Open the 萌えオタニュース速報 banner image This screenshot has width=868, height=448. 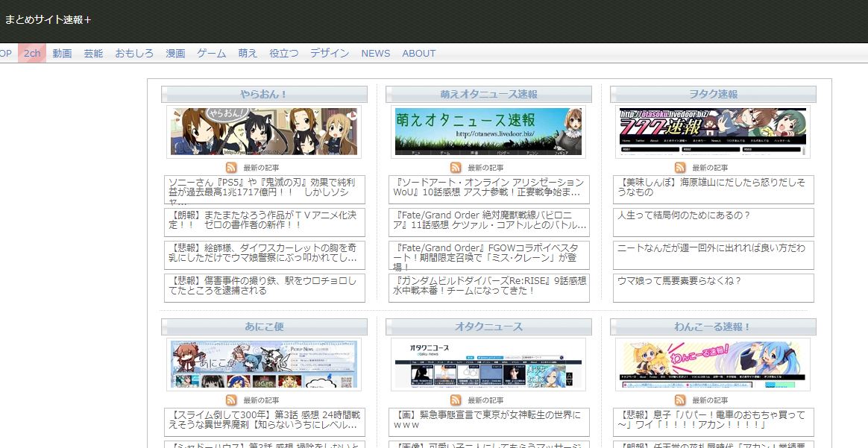488,132
